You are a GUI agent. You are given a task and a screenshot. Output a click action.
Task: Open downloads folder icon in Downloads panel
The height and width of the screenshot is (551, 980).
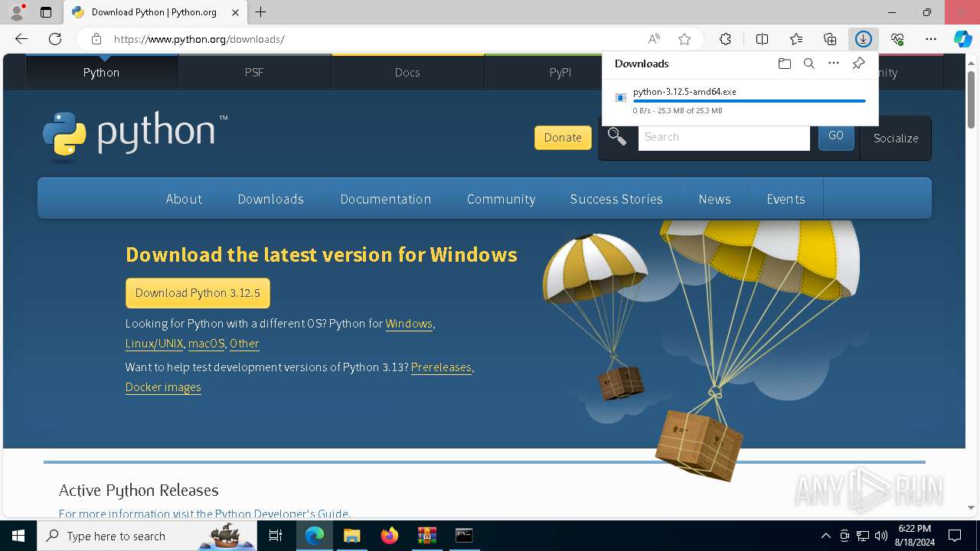(x=784, y=64)
